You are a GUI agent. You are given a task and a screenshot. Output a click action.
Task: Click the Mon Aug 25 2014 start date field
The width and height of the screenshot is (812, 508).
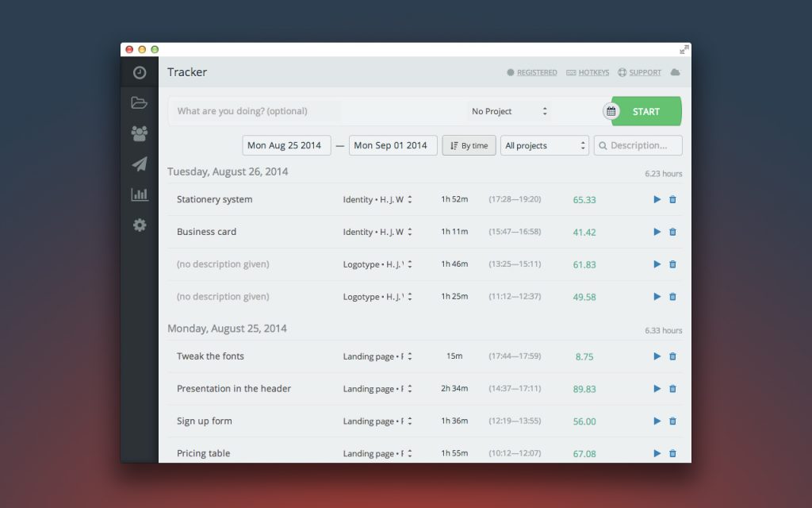point(285,145)
